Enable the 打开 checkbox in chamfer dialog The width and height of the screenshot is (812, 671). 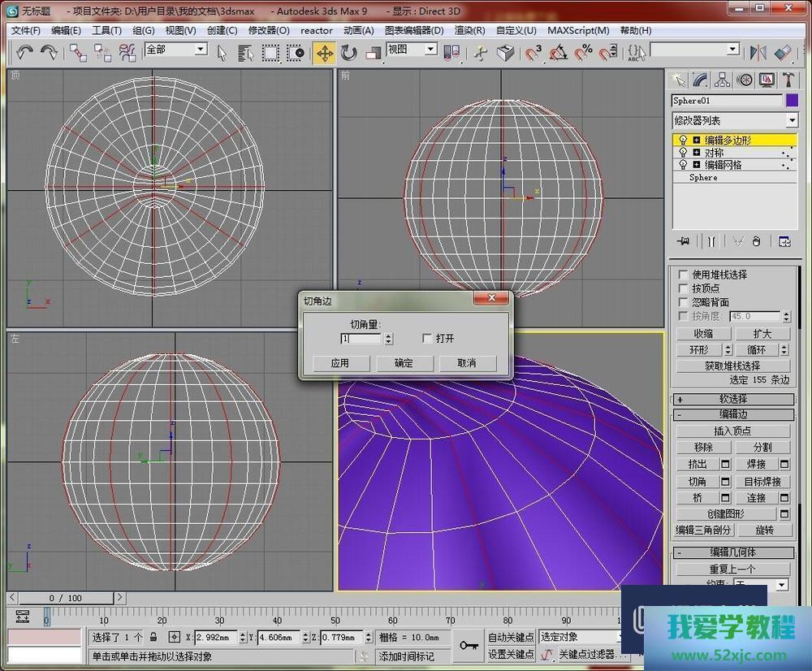click(x=428, y=339)
